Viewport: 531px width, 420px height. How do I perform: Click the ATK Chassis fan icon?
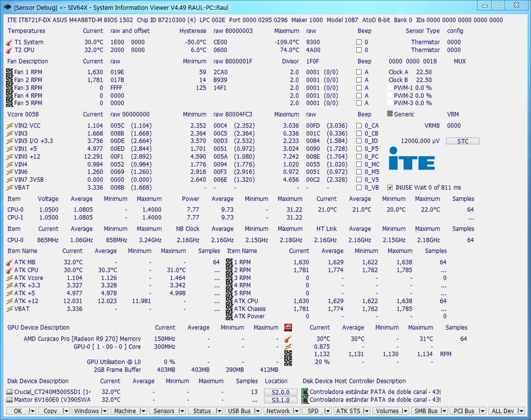pos(229,309)
